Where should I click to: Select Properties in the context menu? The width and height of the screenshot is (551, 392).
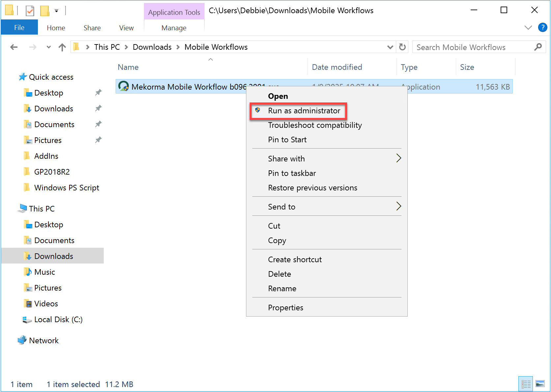coord(285,308)
